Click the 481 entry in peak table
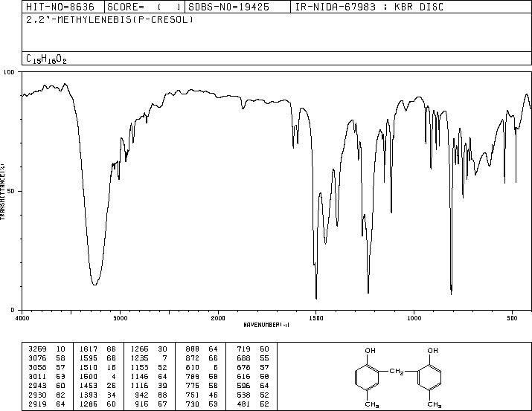 point(243,404)
